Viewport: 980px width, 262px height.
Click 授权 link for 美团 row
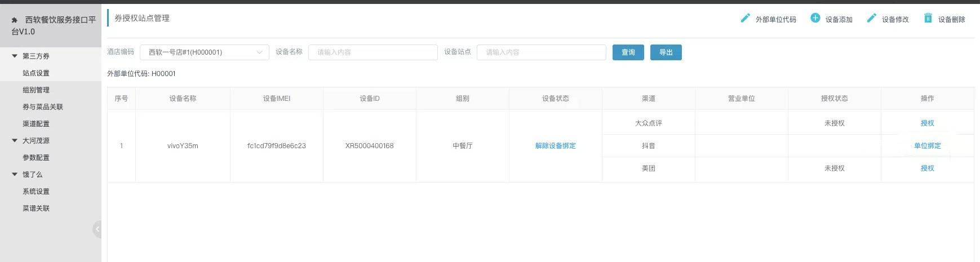928,168
